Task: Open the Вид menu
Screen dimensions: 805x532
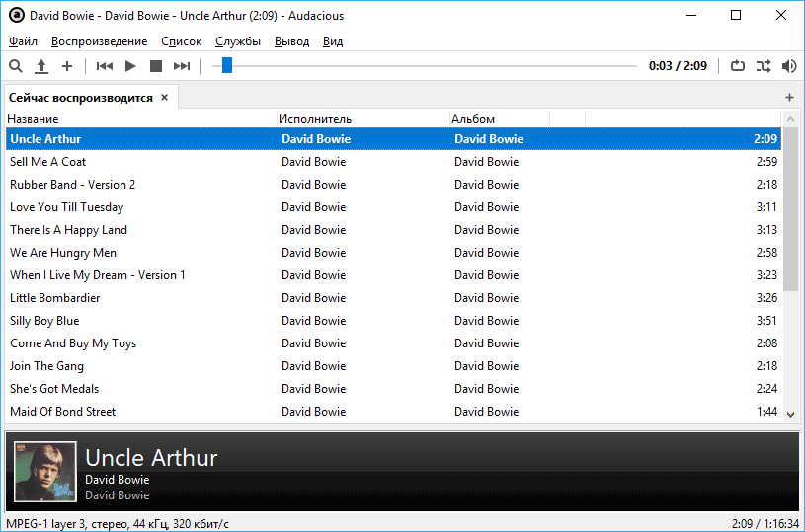Action: coord(333,41)
